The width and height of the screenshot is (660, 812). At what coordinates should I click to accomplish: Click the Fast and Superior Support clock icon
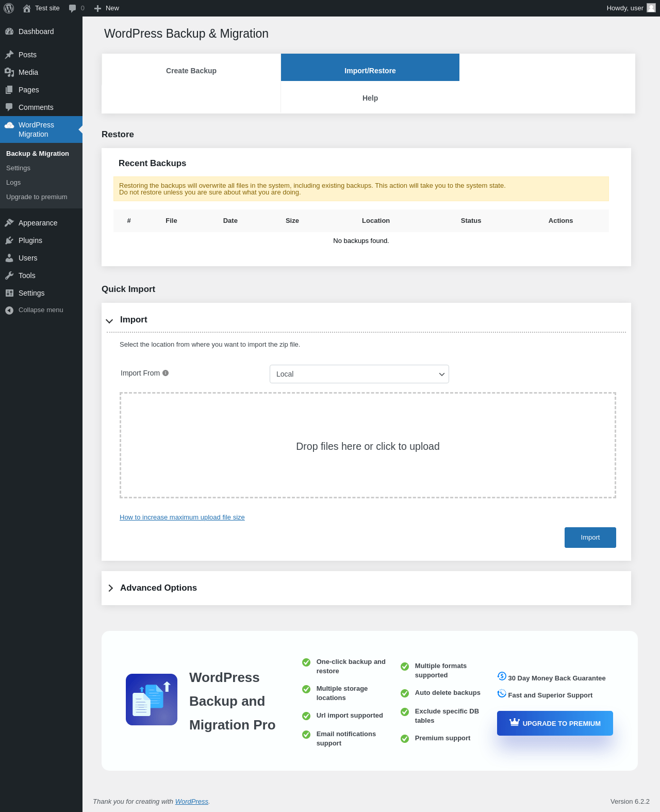pos(502,694)
